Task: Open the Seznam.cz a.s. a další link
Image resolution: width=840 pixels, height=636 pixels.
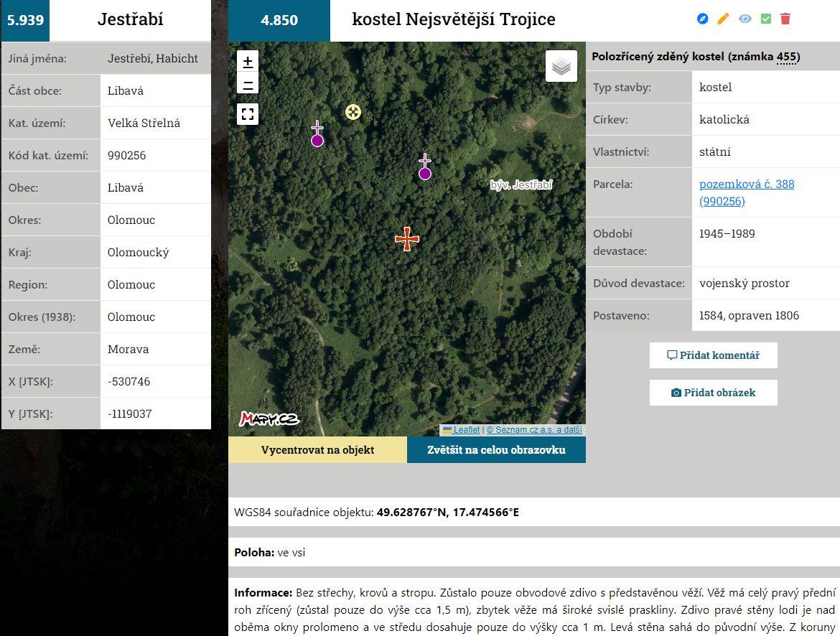Action: [534, 430]
